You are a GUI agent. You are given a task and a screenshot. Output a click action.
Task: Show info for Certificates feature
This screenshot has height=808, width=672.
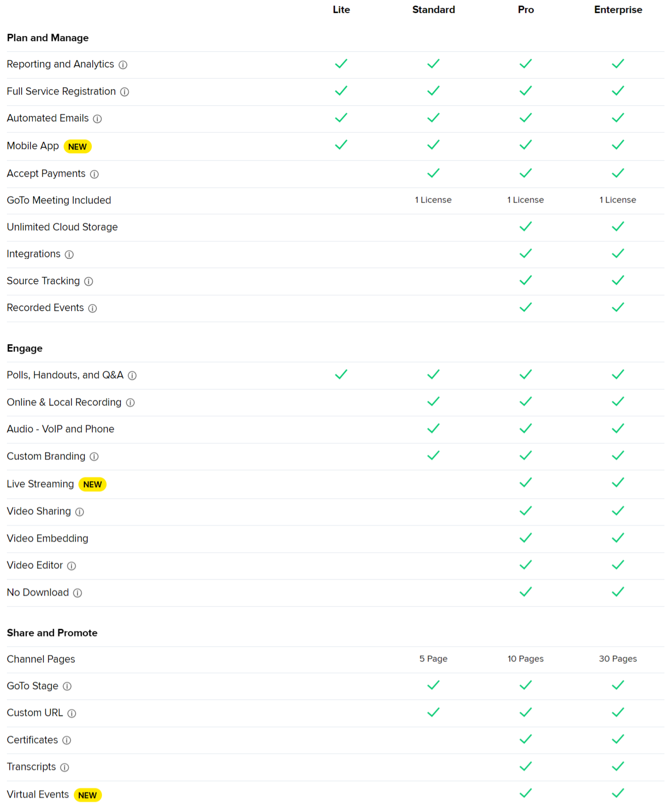[67, 741]
